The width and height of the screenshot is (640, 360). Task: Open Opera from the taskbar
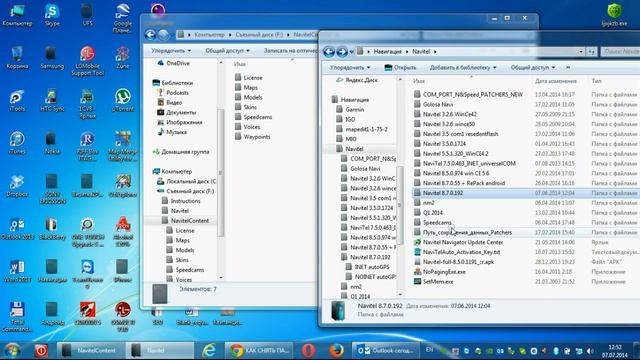point(309,350)
